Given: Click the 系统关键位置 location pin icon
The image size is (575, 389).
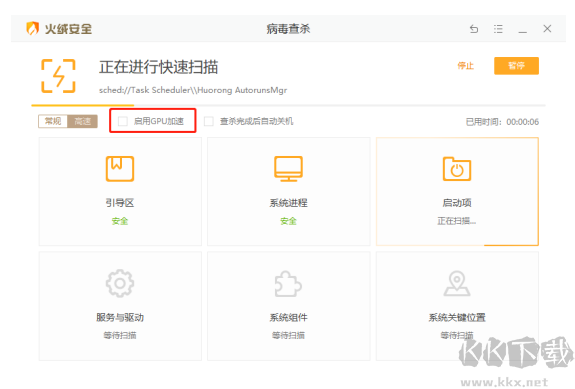Looking at the screenshot, I should tap(457, 283).
